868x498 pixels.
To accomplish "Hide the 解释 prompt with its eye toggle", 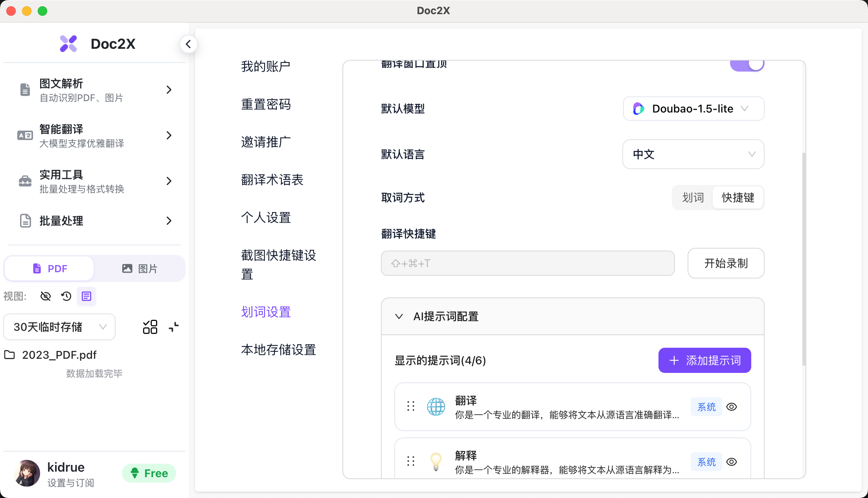I will coord(732,462).
